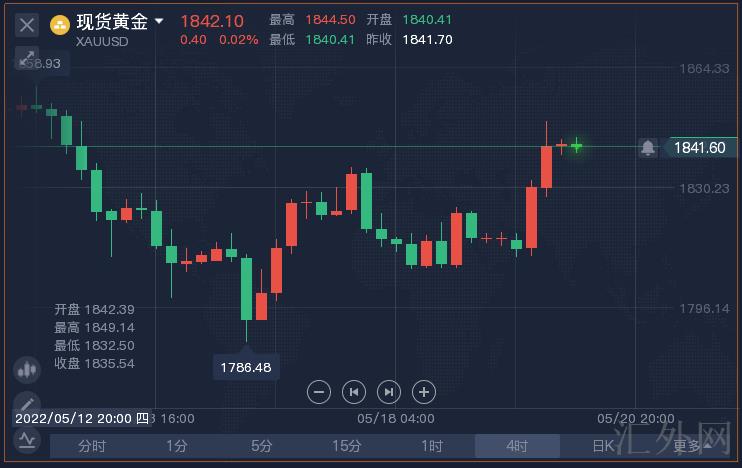
Task: Switch to the 15分 timeframe
Action: click(x=347, y=446)
